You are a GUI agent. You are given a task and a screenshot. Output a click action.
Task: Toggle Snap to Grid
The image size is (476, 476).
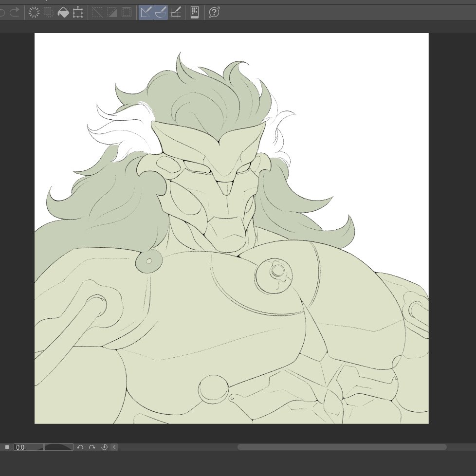pyautogui.click(x=176, y=12)
